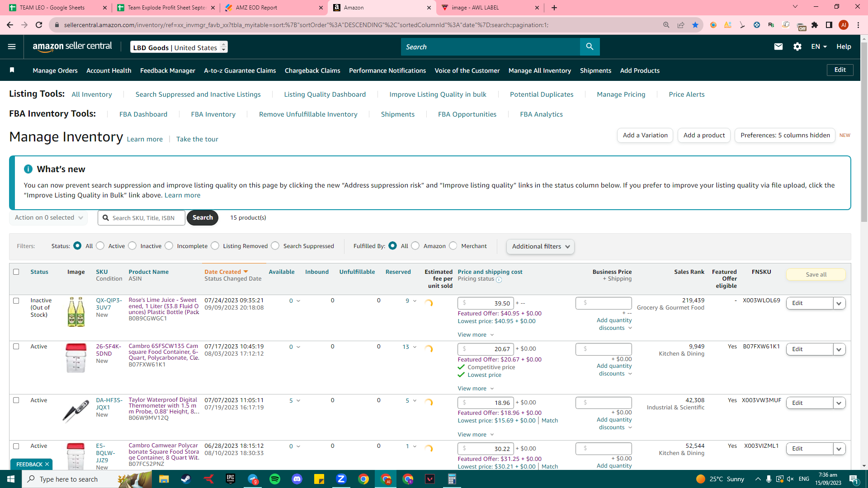
Task: Expand View more for Cambro 6SFSCW135 row
Action: coord(476,389)
